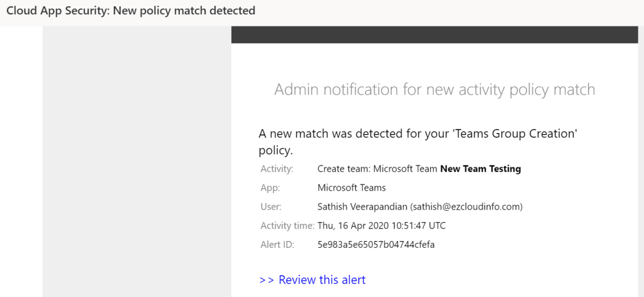Select the alert ID value 5e983a5e65057b04744cfefa
Screen dimensions: 644x297
tap(376, 244)
